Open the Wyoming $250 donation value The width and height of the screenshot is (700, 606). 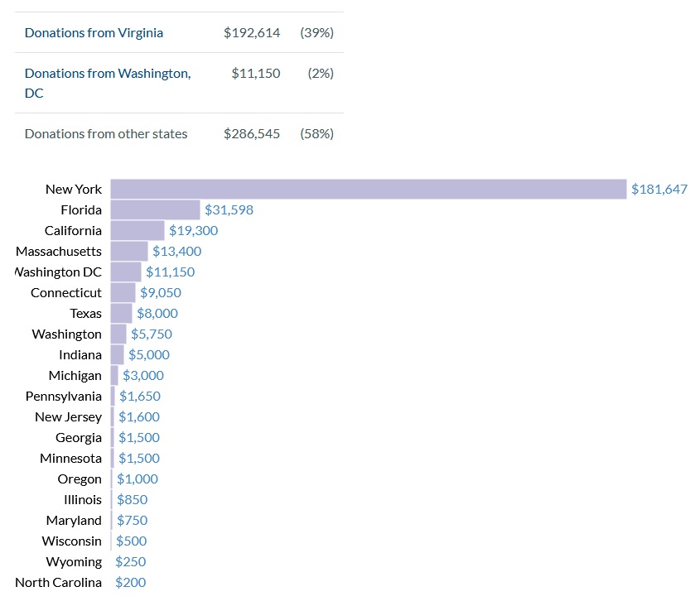130,562
